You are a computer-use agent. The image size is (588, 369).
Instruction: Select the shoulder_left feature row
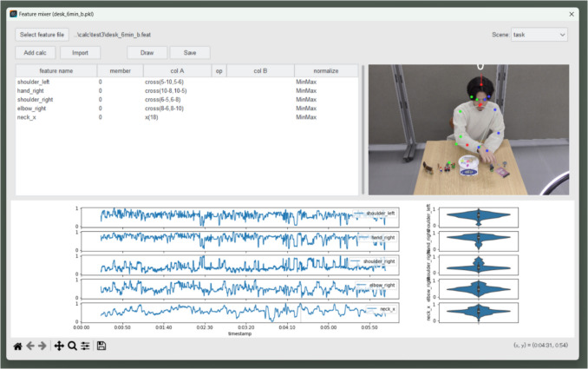coord(186,82)
